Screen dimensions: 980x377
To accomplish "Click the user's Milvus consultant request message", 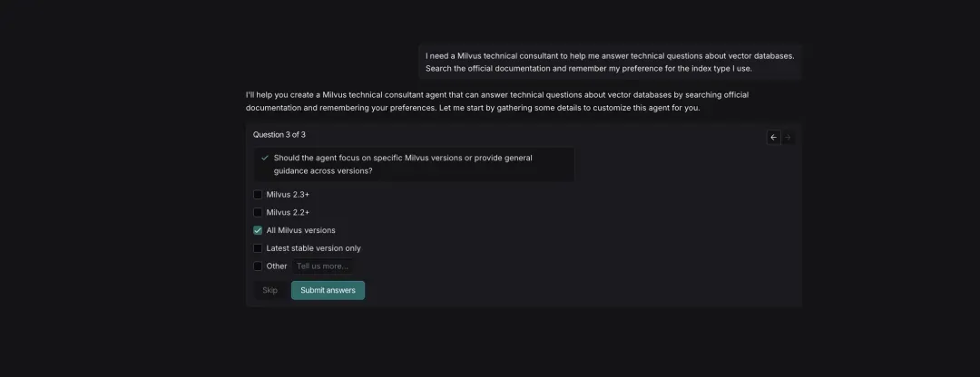I will click(x=609, y=62).
